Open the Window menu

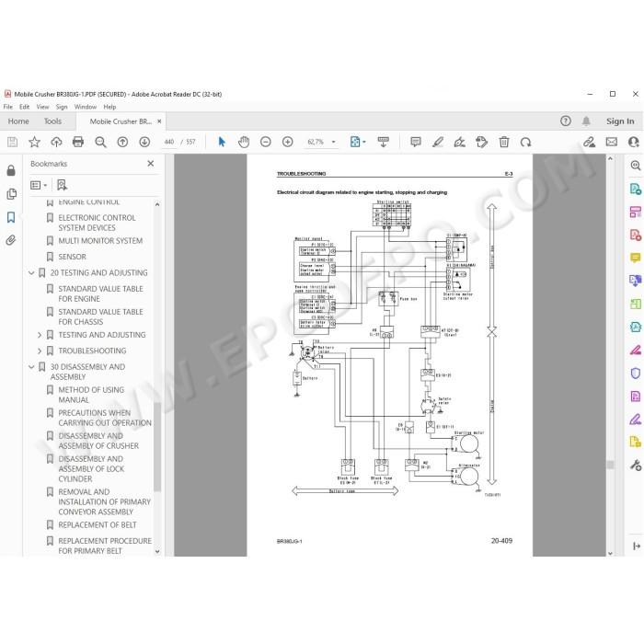85,107
